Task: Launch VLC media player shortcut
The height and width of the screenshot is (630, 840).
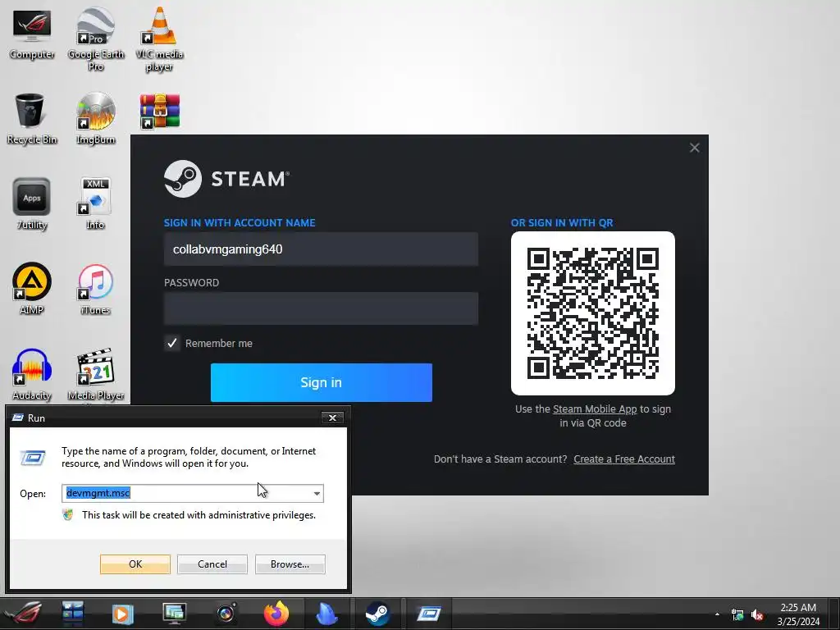Action: 160,39
